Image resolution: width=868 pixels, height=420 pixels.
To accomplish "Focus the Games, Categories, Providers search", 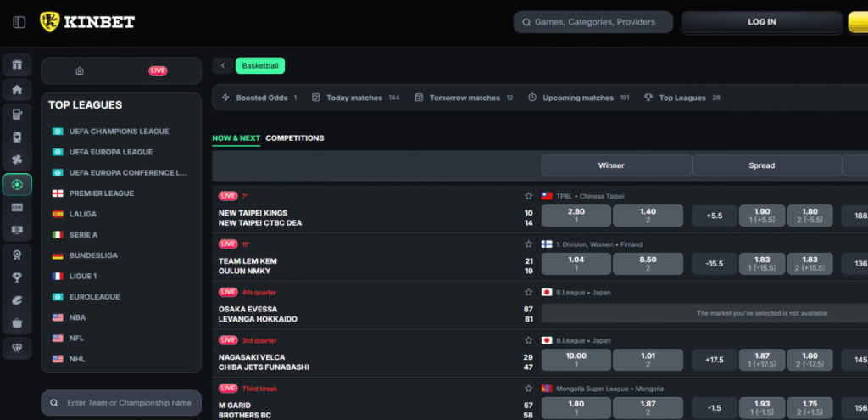I will (x=593, y=22).
